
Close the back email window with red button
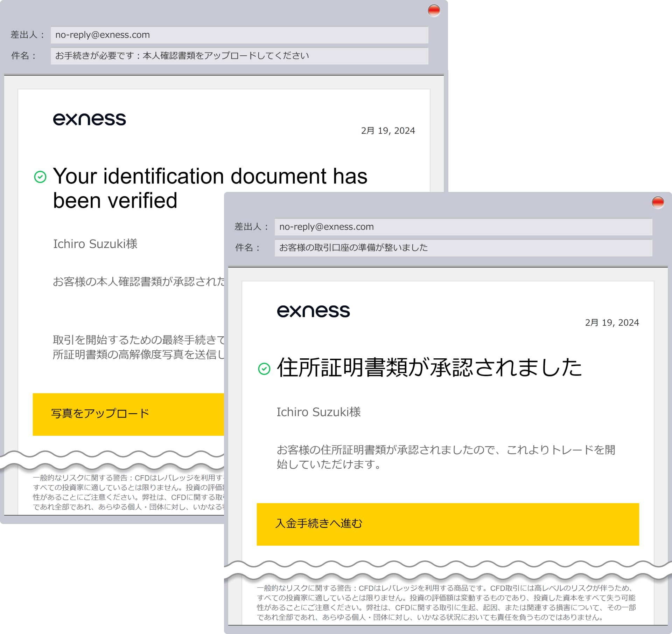434,11
